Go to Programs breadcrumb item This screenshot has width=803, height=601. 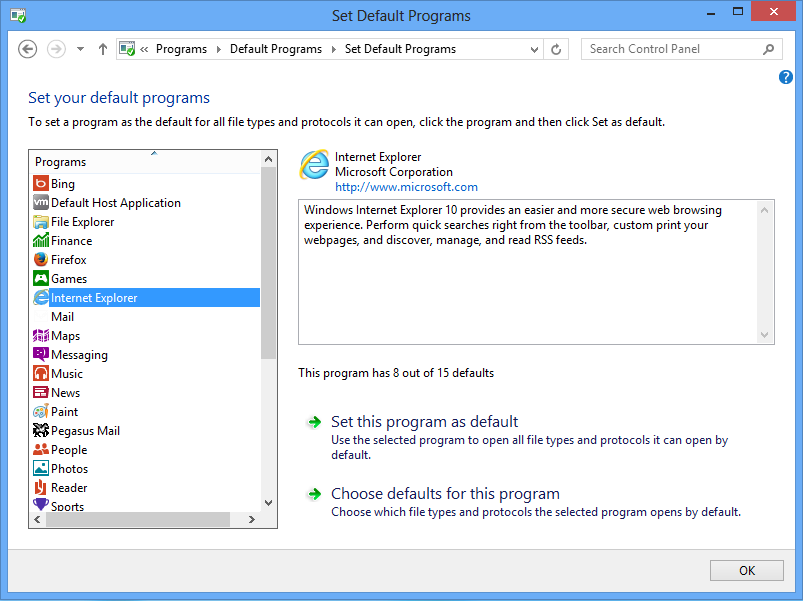coord(181,49)
